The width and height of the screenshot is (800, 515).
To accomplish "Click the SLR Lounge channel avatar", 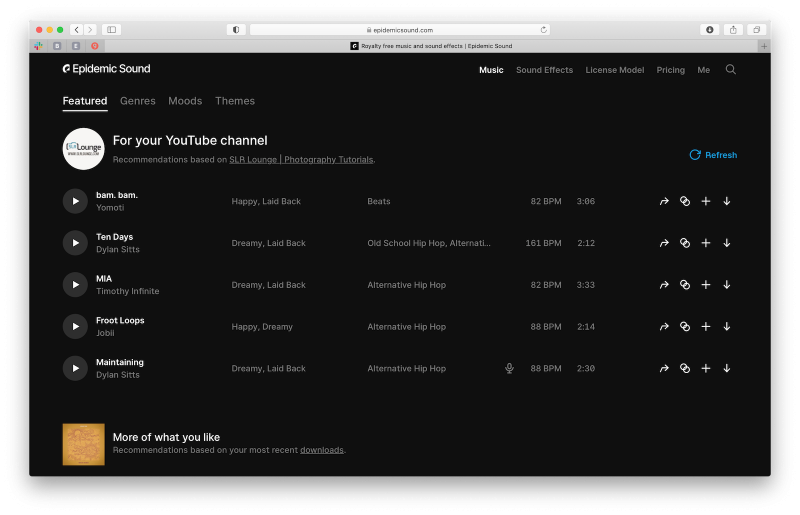I will pyautogui.click(x=84, y=149).
